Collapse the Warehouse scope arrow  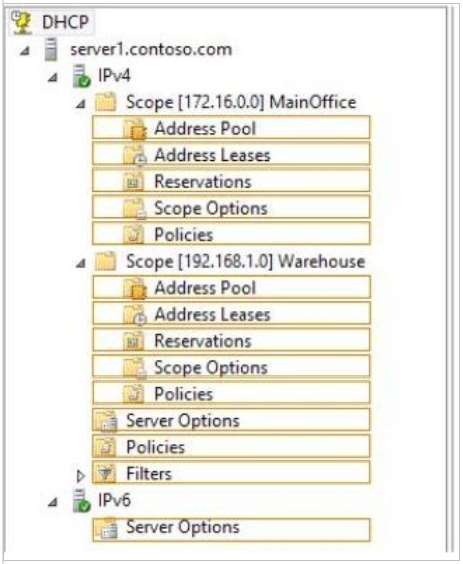(81, 263)
